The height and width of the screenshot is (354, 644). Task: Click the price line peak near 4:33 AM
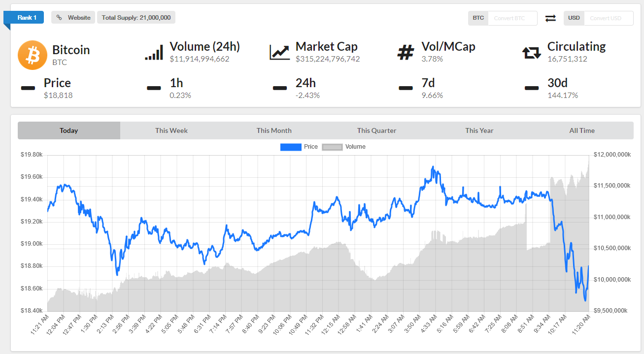pos(433,167)
